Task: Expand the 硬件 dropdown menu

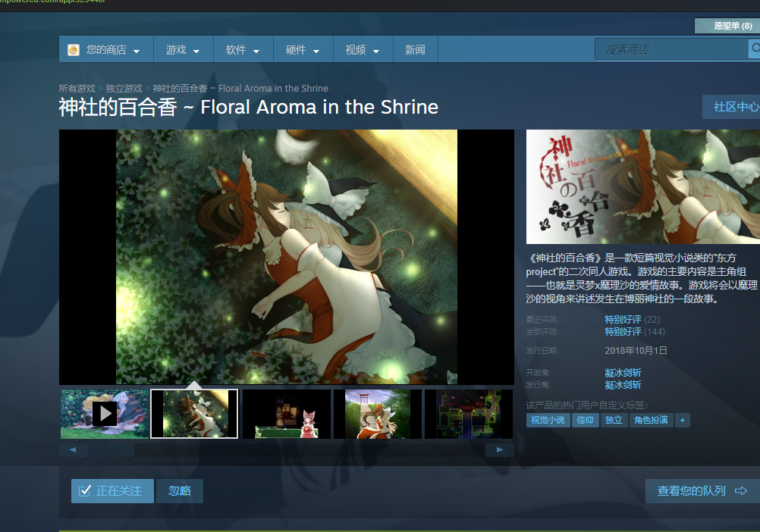Action: tap(303, 49)
